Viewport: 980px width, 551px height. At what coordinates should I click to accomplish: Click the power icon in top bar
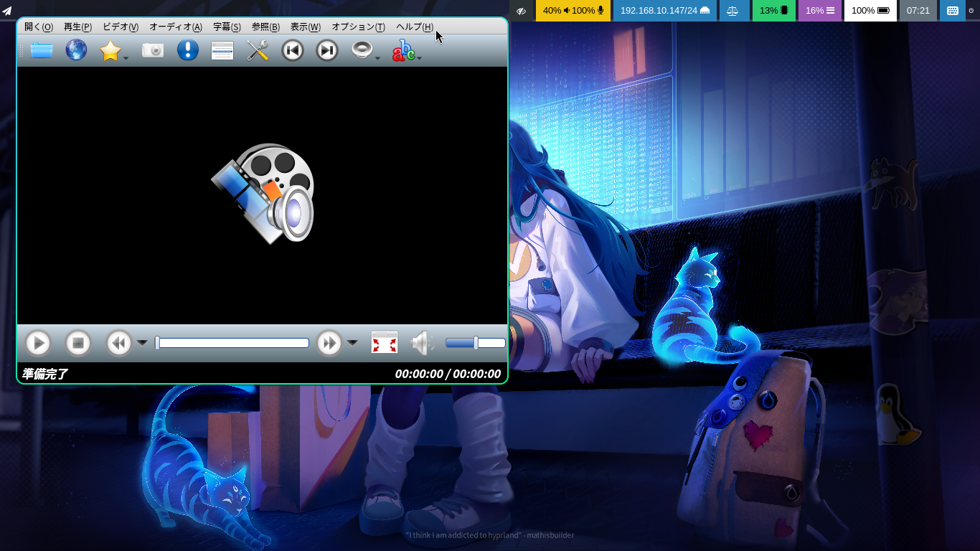pos(973,11)
